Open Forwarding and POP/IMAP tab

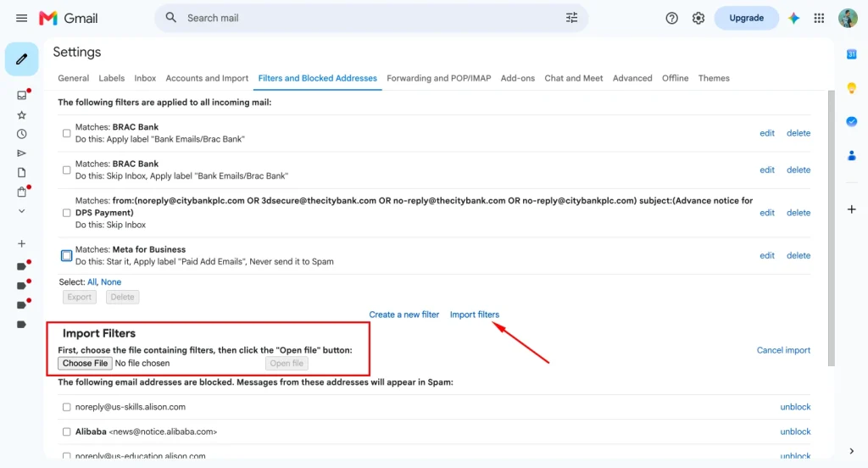coord(439,78)
